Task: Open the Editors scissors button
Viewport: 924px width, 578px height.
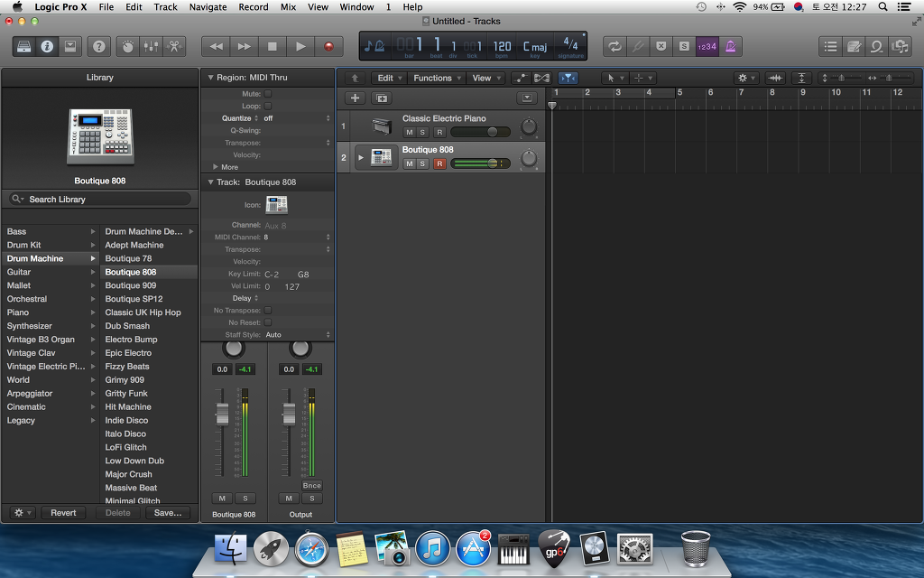Action: (174, 46)
